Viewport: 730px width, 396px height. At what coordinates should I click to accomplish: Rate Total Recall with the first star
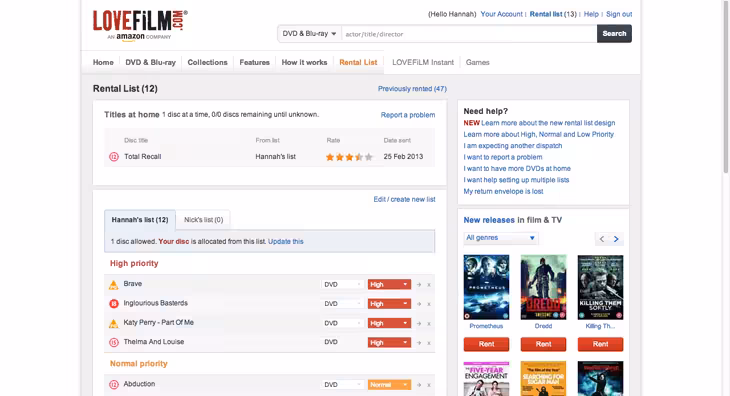coord(330,157)
